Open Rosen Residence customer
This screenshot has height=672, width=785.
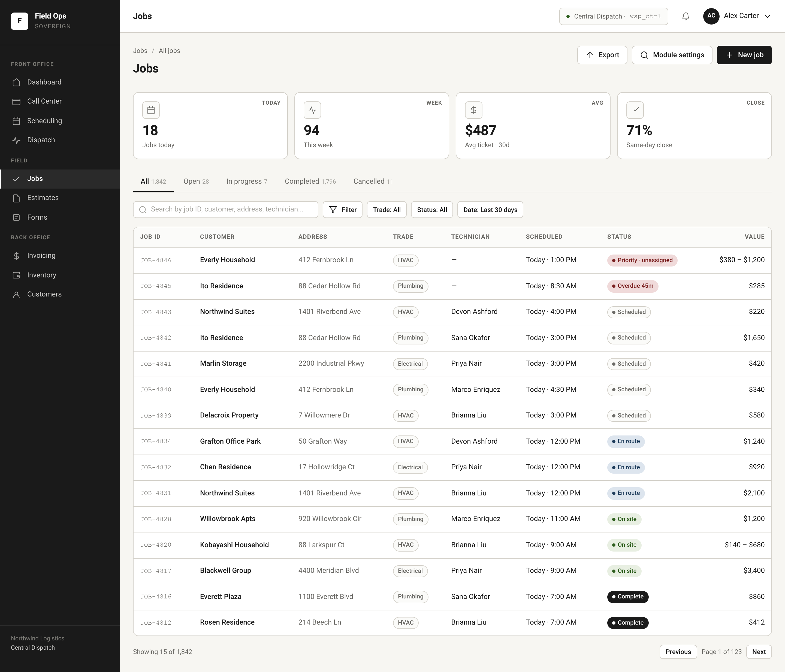coord(227,622)
